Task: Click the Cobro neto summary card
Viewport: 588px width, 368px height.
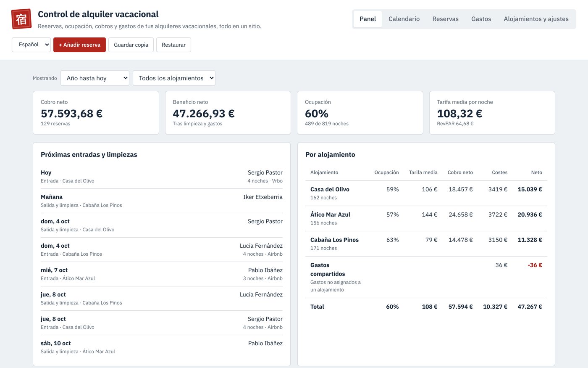Action: tap(96, 113)
